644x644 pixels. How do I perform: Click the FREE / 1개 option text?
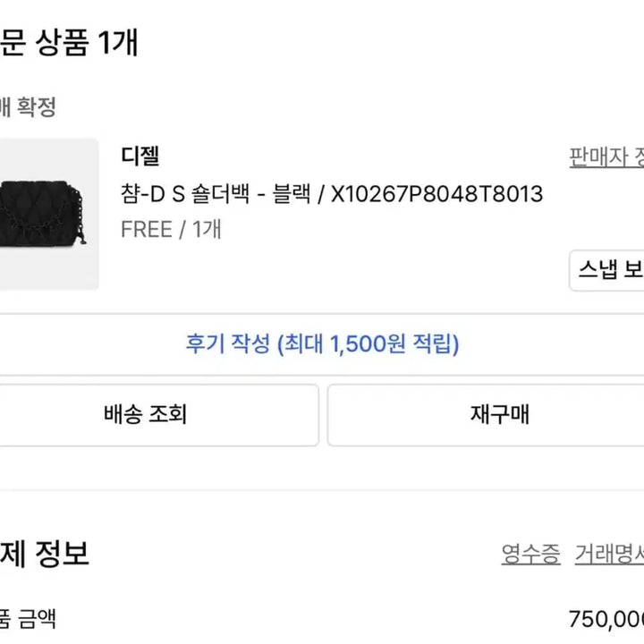tap(171, 229)
